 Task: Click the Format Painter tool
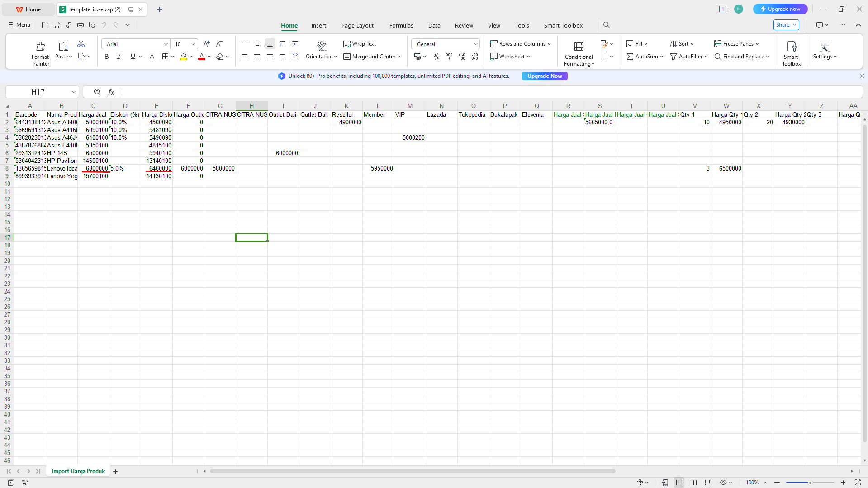click(x=40, y=53)
